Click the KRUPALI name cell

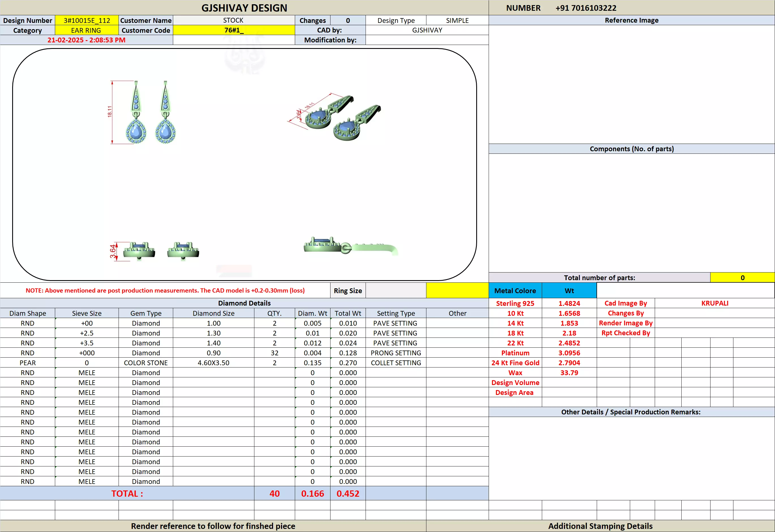pos(714,303)
